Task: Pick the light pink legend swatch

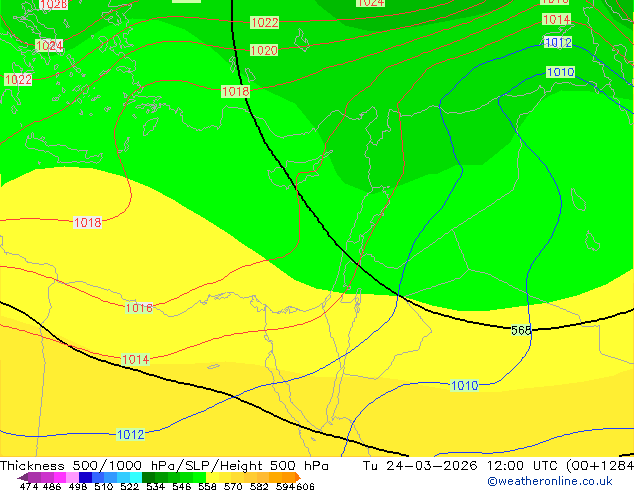Action: pyautogui.click(x=72, y=477)
